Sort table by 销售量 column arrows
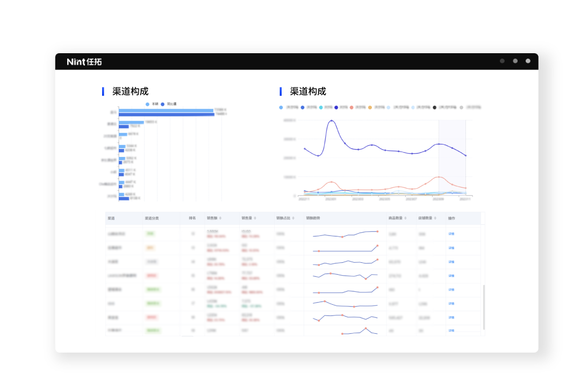588x380 pixels. [x=255, y=218]
